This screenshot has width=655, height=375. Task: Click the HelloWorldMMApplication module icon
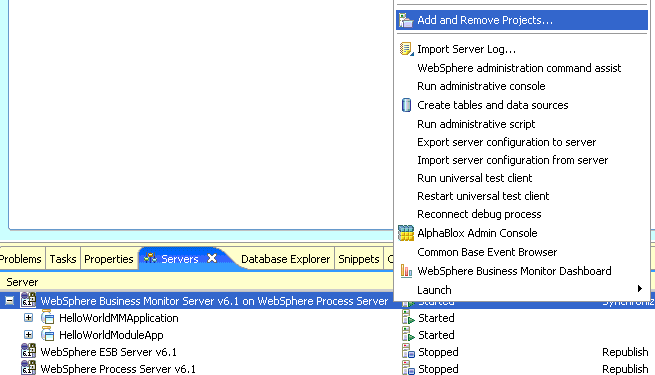point(48,317)
